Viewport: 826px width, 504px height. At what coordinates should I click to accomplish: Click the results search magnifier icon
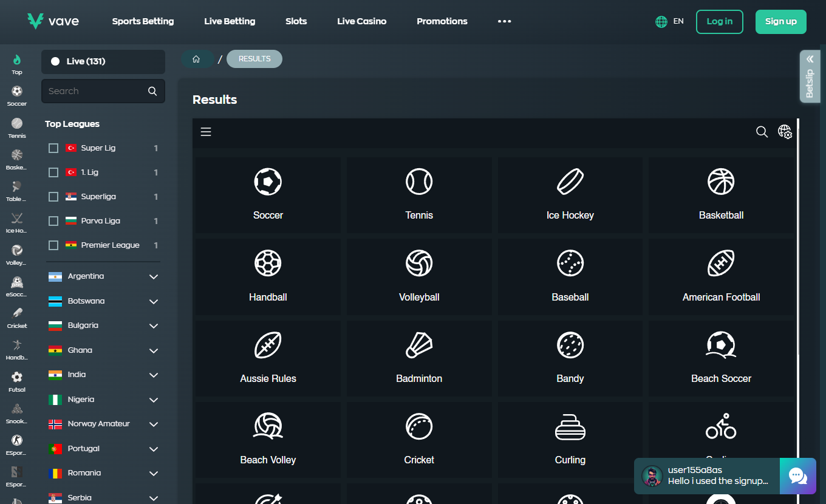tap(762, 132)
